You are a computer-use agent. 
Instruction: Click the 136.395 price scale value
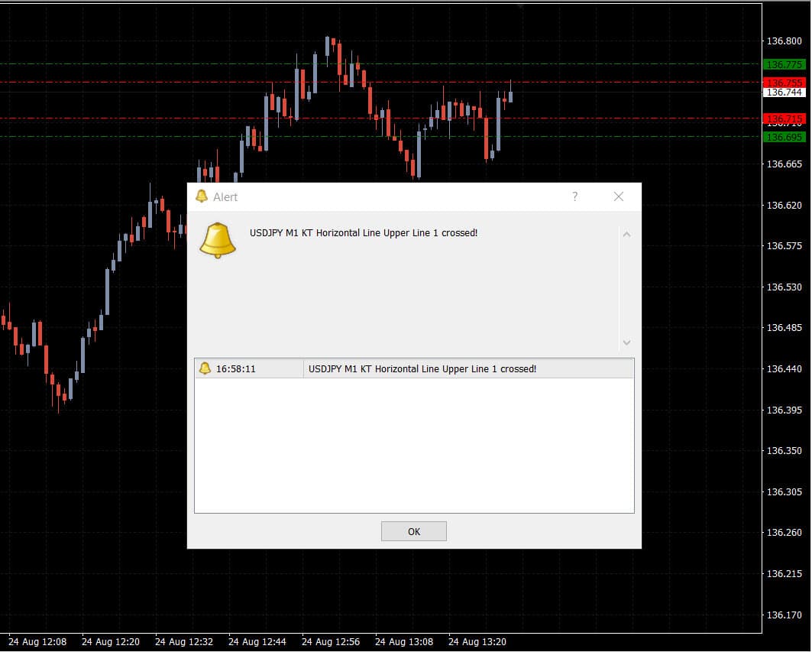[784, 410]
